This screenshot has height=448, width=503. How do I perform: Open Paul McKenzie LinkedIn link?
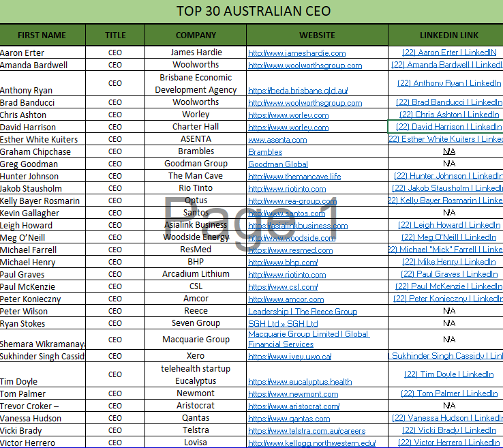[449, 286]
